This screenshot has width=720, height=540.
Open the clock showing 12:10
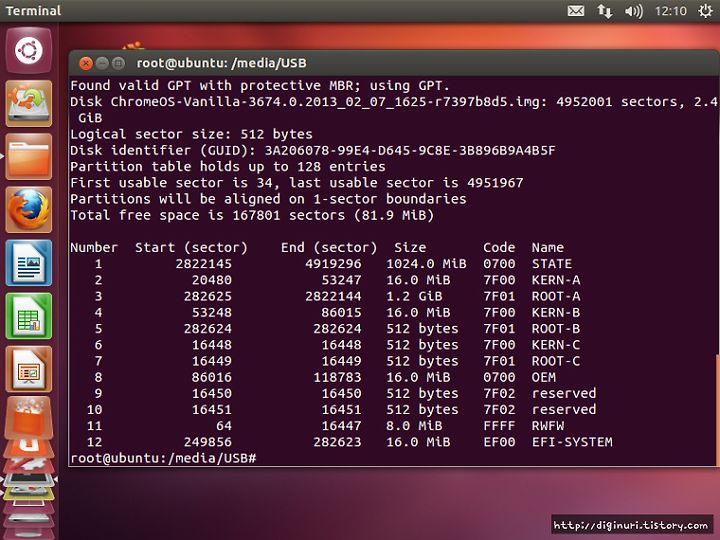point(671,11)
